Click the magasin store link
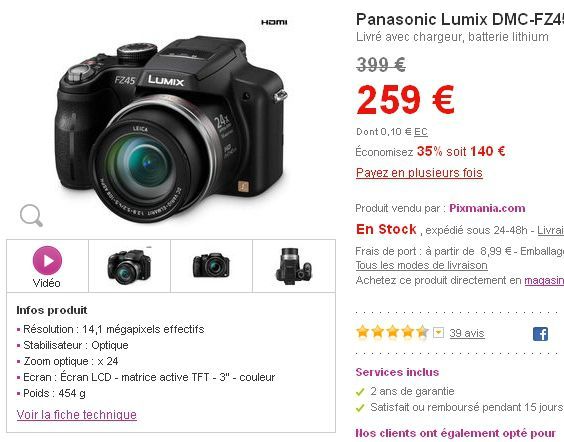Image resolution: width=564 pixels, height=442 pixels. click(x=544, y=280)
